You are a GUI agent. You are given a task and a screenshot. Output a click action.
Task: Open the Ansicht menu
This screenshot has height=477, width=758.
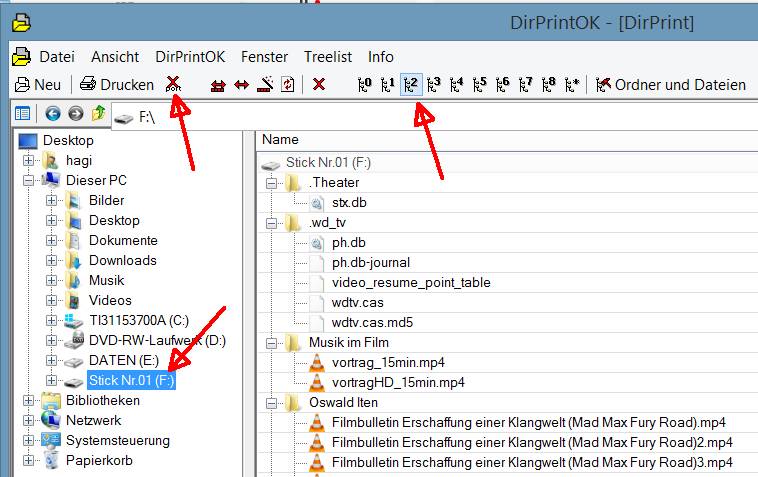pyautogui.click(x=115, y=57)
